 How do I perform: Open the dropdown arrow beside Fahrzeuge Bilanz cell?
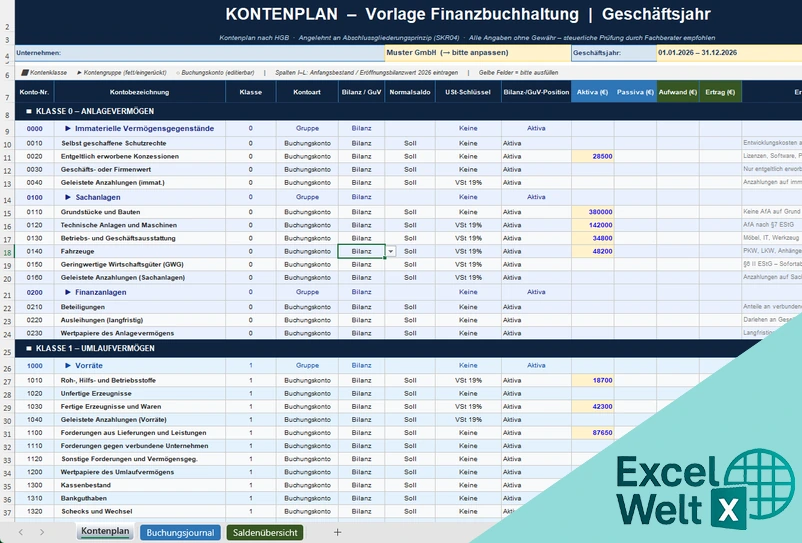coord(391,252)
